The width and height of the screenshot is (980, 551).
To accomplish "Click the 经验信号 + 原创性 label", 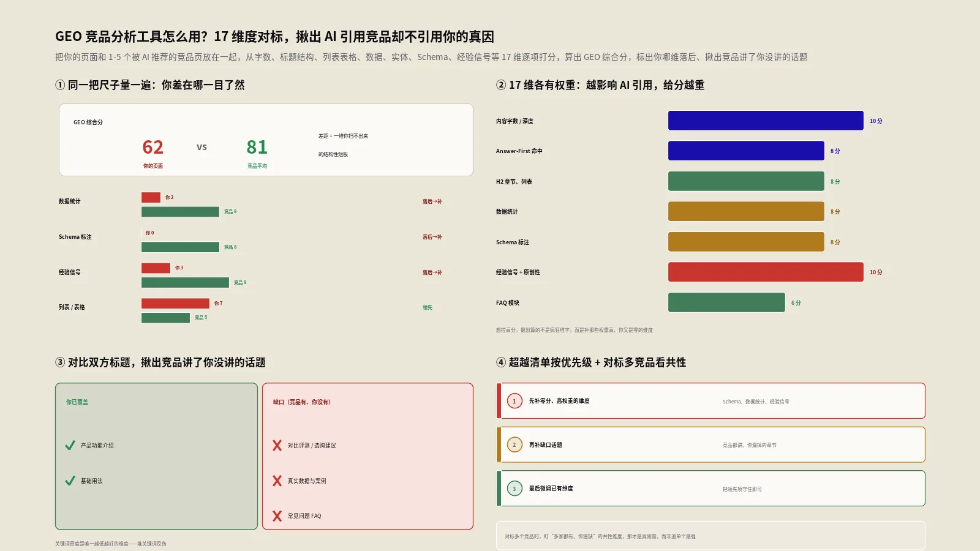I will coord(518,272).
